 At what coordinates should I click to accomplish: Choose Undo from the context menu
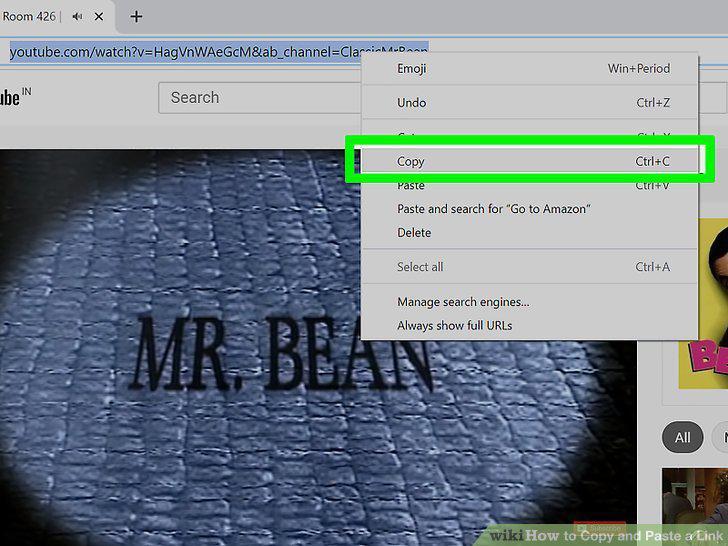click(530, 103)
